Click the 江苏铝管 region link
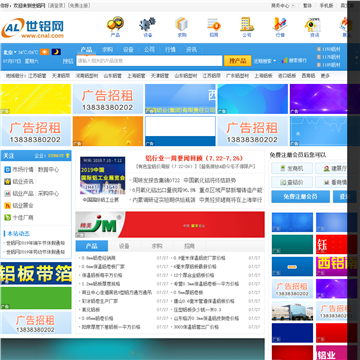Screen dimensions: 360x360 point(37,76)
